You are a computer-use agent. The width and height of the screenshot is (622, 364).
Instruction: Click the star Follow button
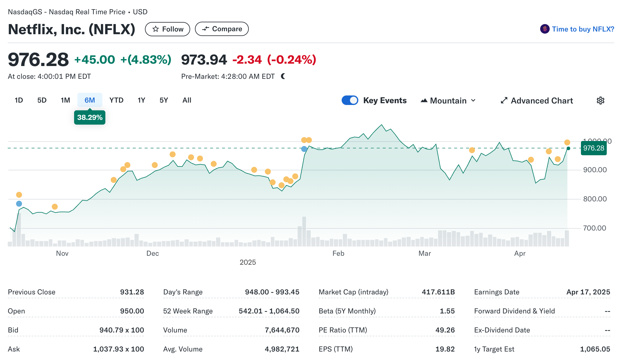[167, 29]
